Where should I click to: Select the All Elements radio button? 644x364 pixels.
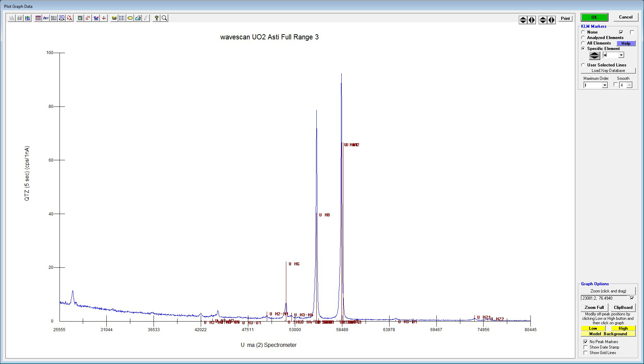(x=583, y=43)
